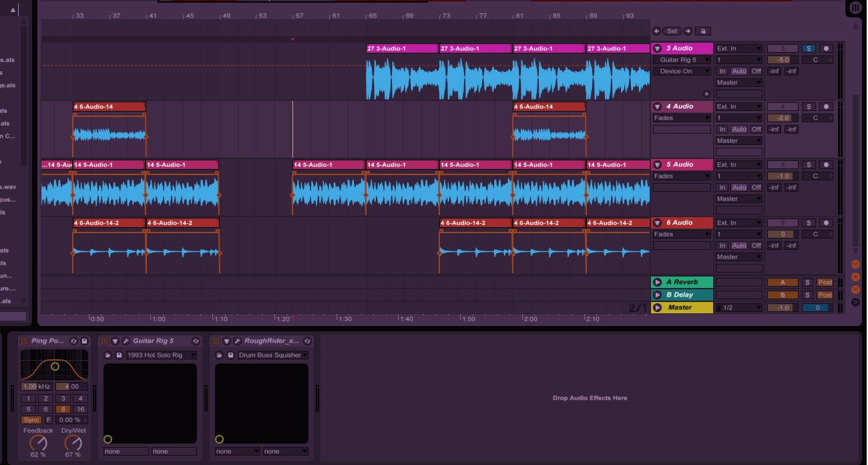The image size is (868, 465).
Task: Add automation lane on 3 Audio
Action: pyautogui.click(x=706, y=94)
